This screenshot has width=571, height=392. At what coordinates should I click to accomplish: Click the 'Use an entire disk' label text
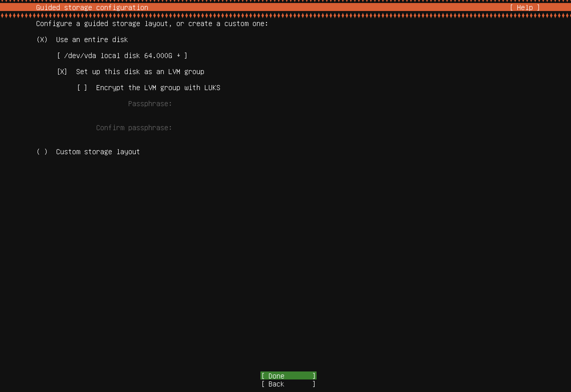92,40
